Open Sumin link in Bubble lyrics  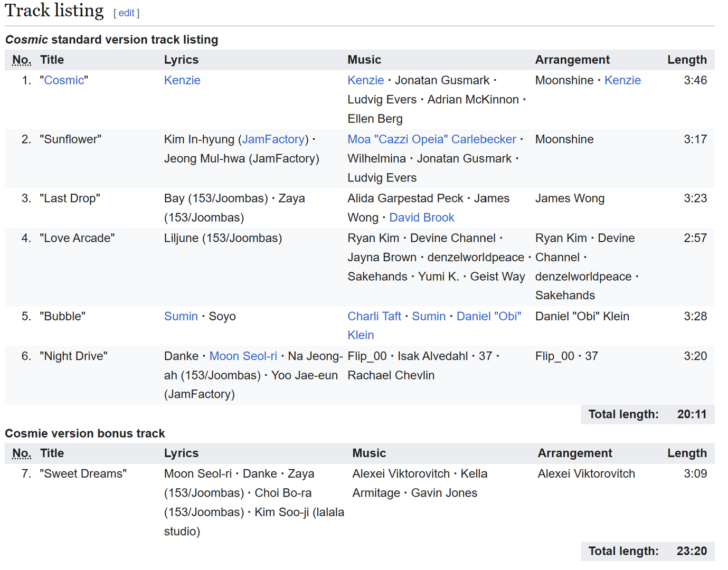(181, 316)
